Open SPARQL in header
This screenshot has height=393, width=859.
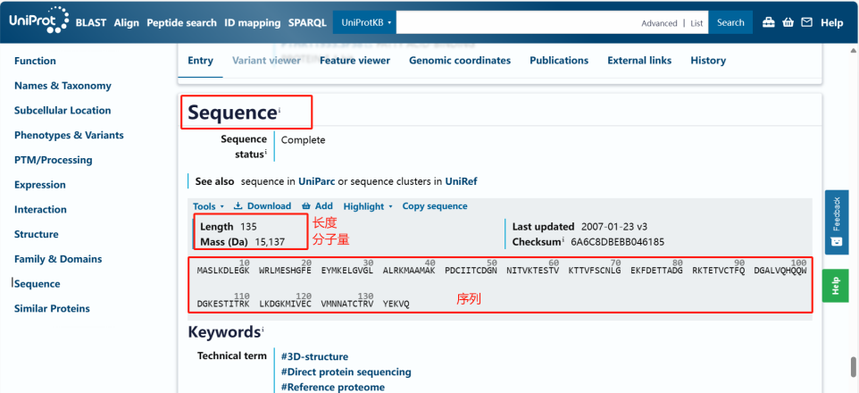[x=307, y=23]
